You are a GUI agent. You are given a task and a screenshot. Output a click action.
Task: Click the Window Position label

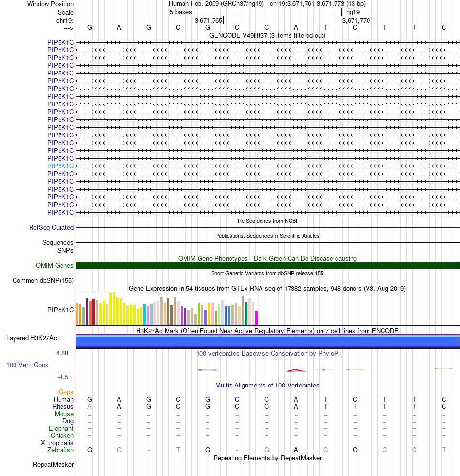tap(50, 4)
